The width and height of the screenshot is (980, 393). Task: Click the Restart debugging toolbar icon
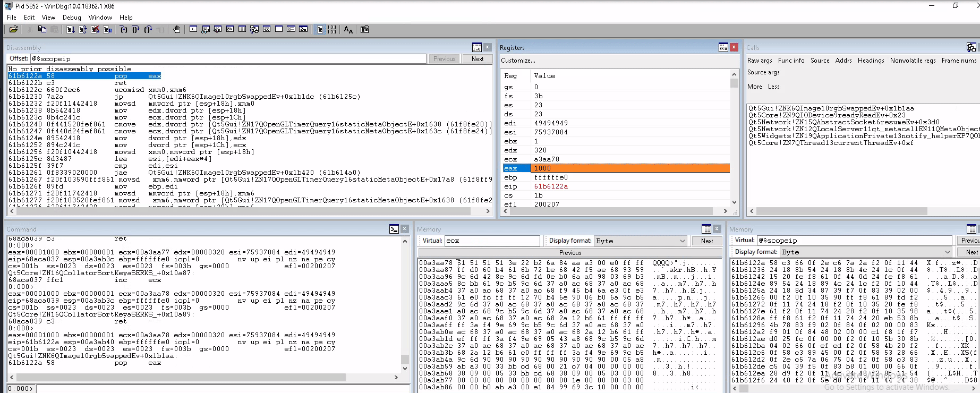[x=83, y=30]
